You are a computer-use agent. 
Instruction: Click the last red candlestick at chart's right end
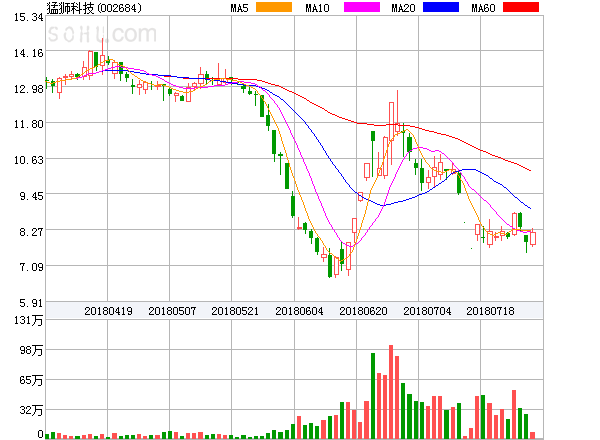coord(533,238)
